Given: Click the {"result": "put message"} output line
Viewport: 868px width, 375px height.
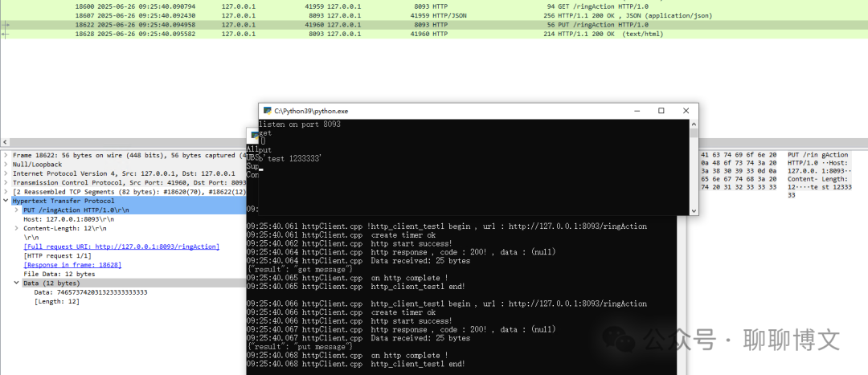Looking at the screenshot, I should tap(300, 346).
